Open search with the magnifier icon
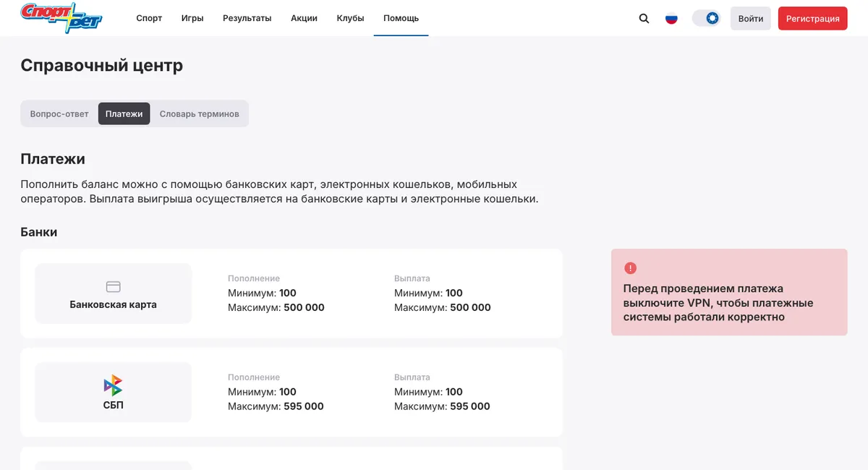 point(644,18)
